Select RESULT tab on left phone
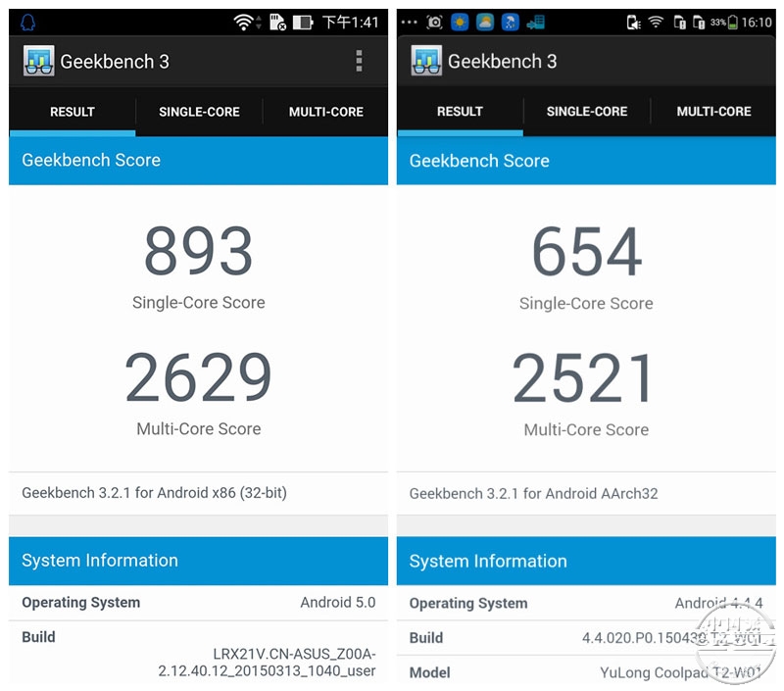 click(73, 112)
